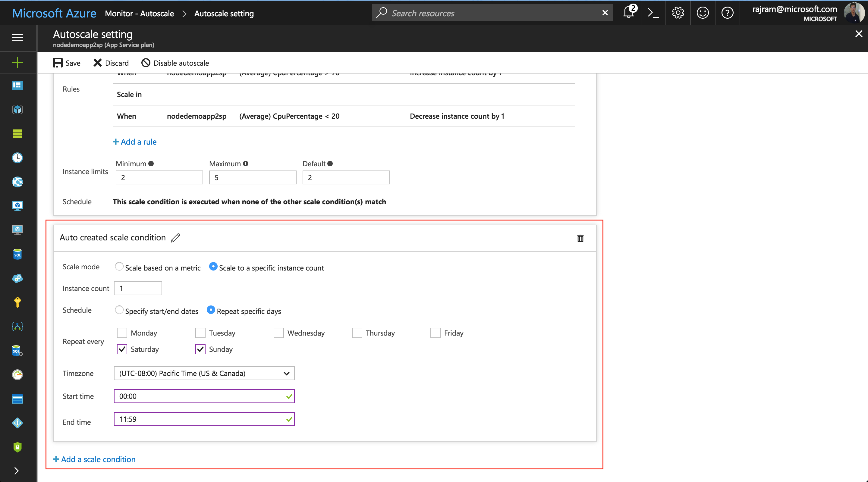Uncheck the Saturday checkbox
Image resolution: width=868 pixels, height=482 pixels.
click(x=122, y=349)
